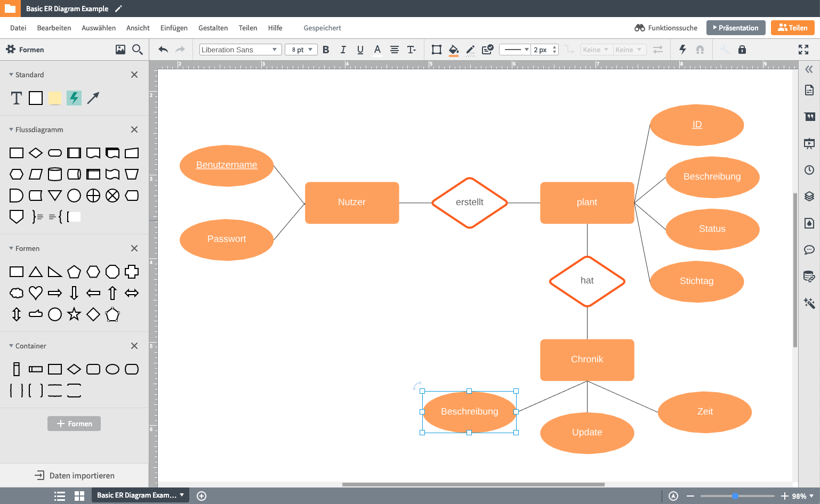820x504 pixels.
Task: Open the Liberation Sans font dropdown
Action: point(240,50)
